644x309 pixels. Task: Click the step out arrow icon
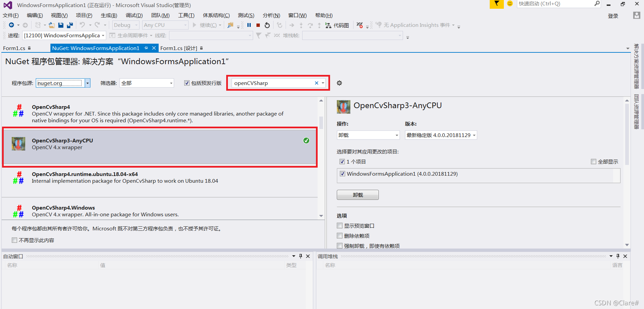[x=319, y=25]
